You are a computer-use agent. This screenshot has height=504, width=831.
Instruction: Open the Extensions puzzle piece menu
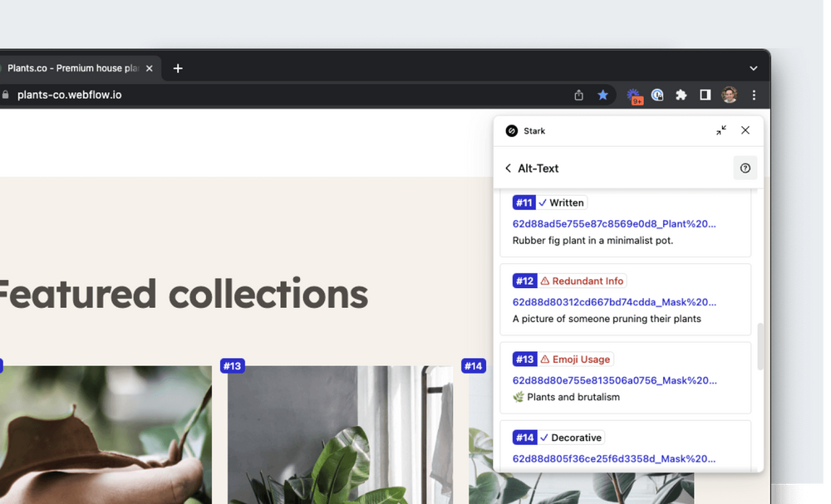click(681, 95)
